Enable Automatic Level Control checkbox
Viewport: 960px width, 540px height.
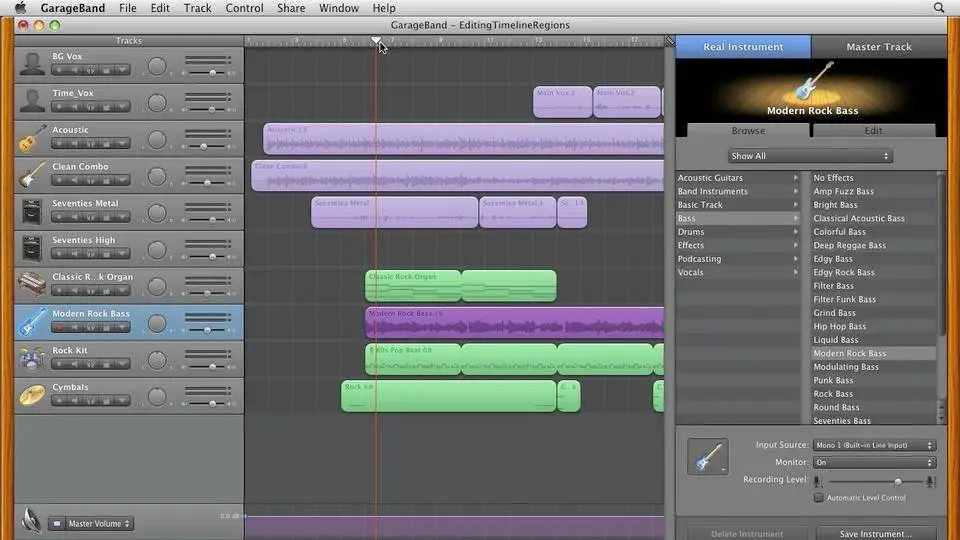click(x=819, y=498)
